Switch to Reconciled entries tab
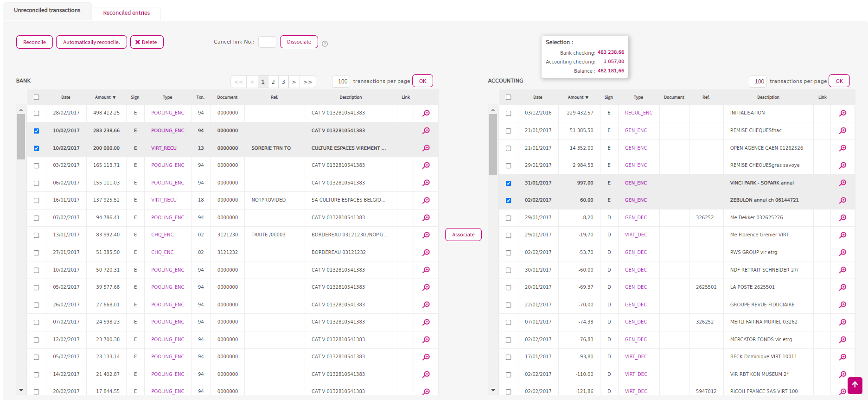 126,13
